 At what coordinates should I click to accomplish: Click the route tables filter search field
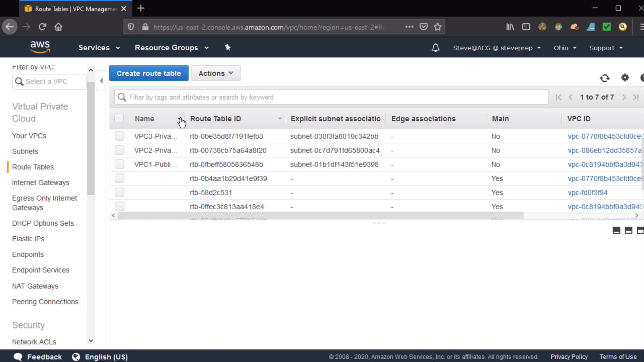pyautogui.click(x=331, y=97)
